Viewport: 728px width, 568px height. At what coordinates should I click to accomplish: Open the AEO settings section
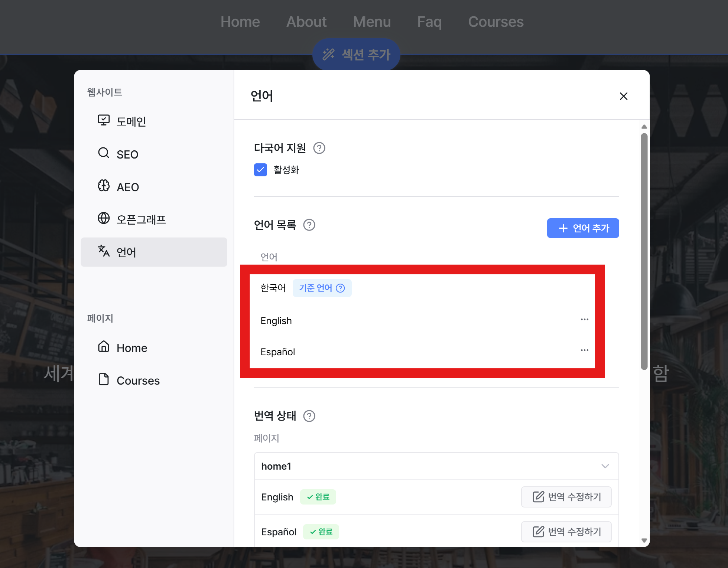(x=154, y=186)
